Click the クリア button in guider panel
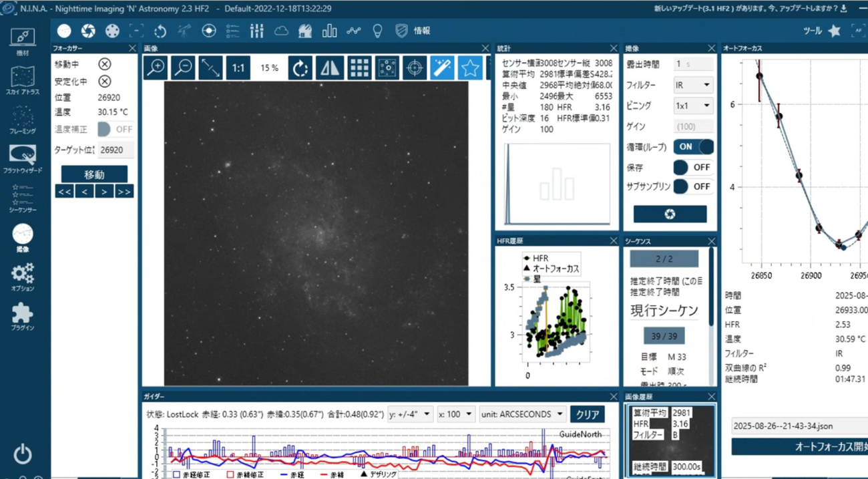This screenshot has width=868, height=479. pos(587,414)
